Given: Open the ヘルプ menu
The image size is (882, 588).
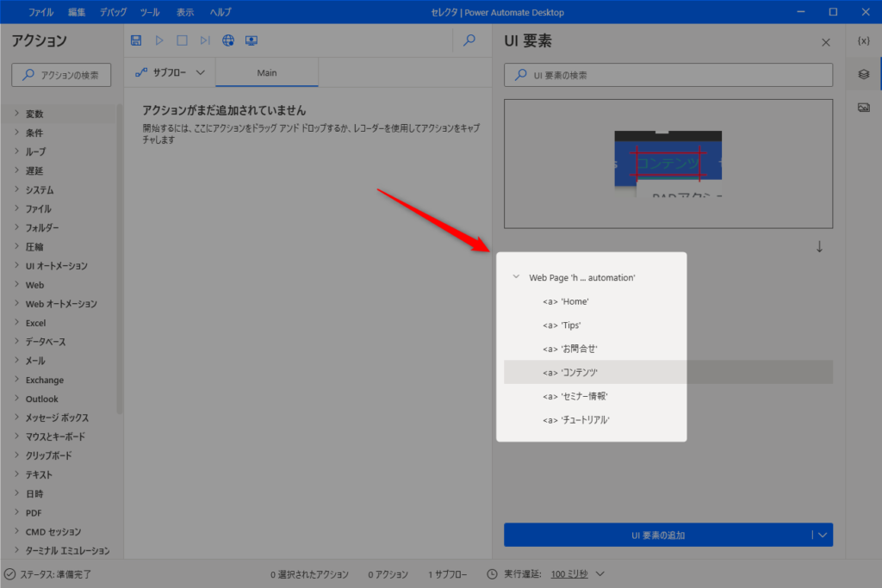Looking at the screenshot, I should (x=220, y=12).
